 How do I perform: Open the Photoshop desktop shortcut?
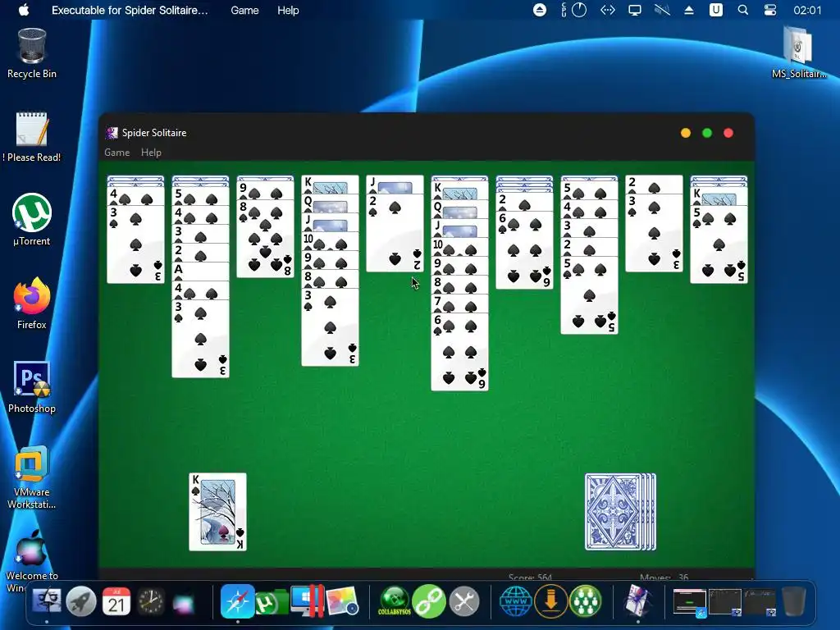[32, 387]
